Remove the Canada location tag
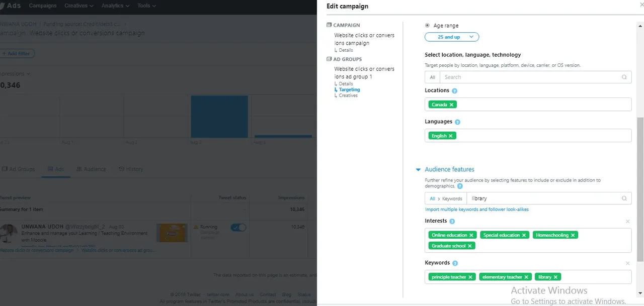Image resolution: width=644 pixels, height=306 pixels. tap(451, 105)
